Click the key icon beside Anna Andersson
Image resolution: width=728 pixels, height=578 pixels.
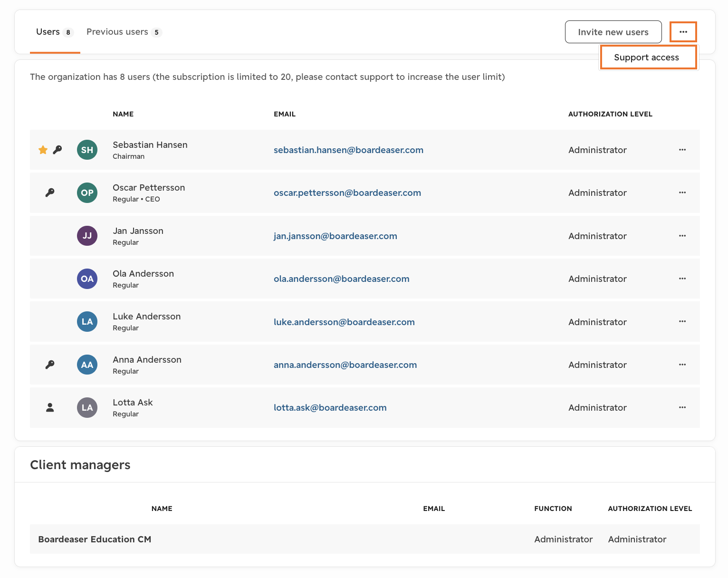tap(50, 365)
